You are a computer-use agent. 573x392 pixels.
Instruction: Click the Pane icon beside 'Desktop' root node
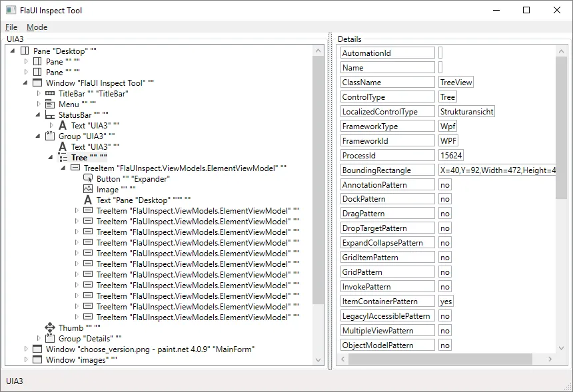coord(25,51)
